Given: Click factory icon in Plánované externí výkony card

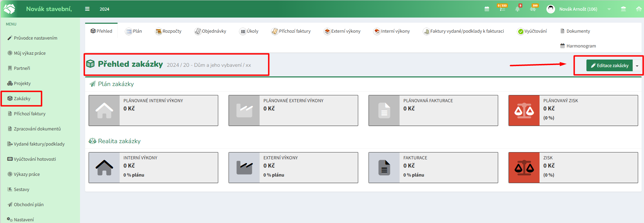Looking at the screenshot, I should [244, 110].
